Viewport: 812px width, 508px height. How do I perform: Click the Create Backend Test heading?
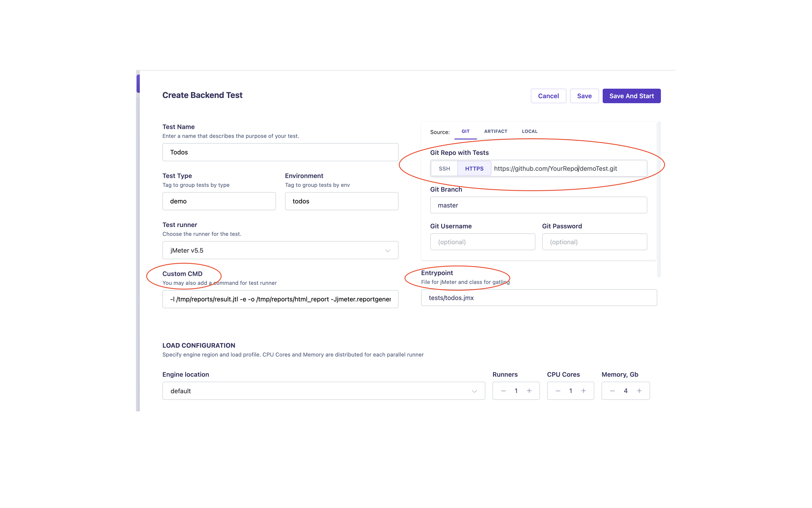pyautogui.click(x=202, y=95)
